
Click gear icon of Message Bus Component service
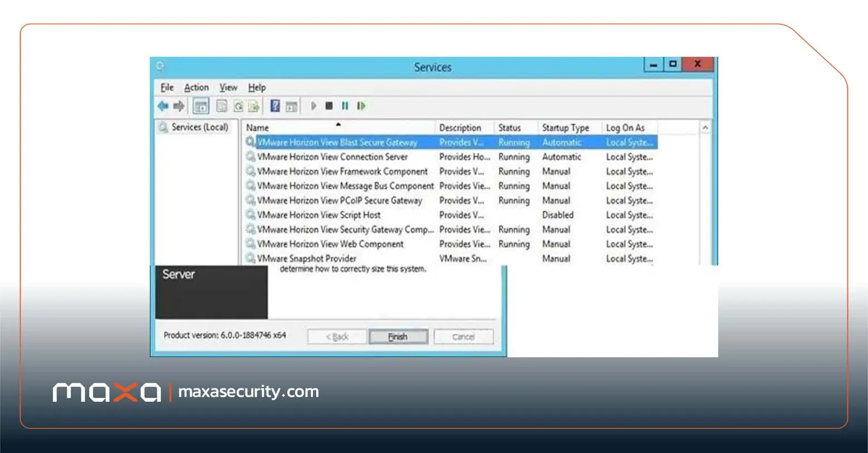tap(251, 185)
